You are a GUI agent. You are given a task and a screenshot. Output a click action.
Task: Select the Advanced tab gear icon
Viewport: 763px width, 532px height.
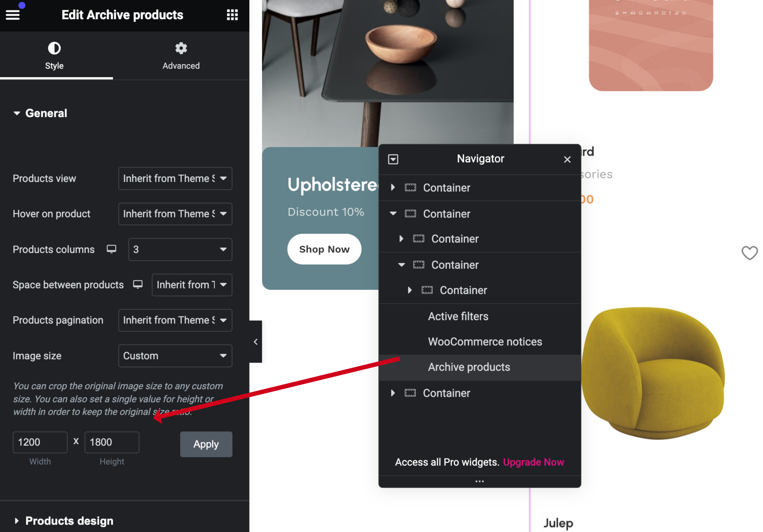tap(181, 48)
